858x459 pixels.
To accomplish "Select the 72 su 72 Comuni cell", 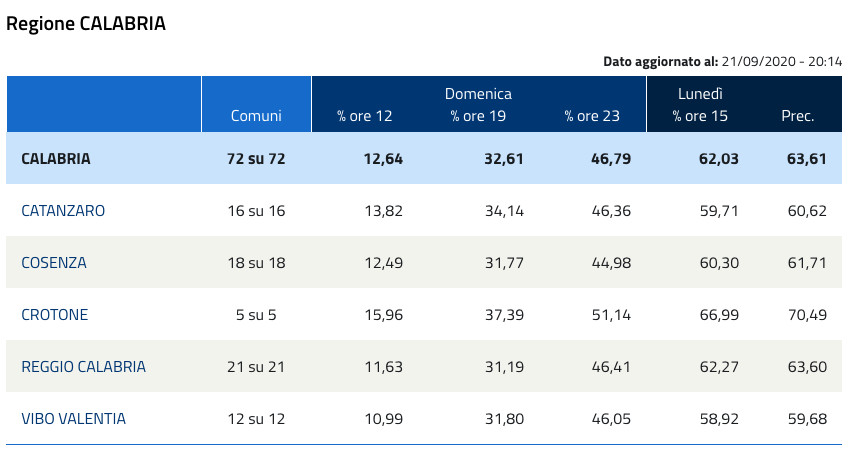I will point(256,159).
